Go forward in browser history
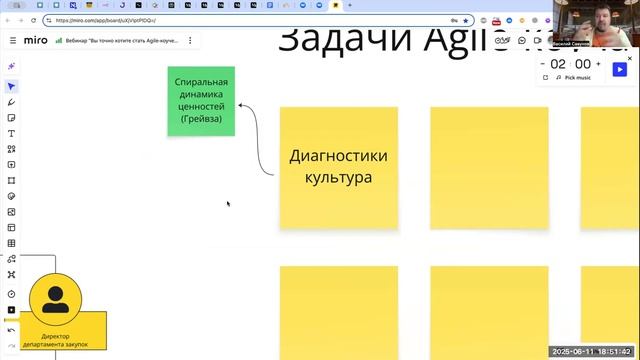The image size is (640, 360). 20,20
